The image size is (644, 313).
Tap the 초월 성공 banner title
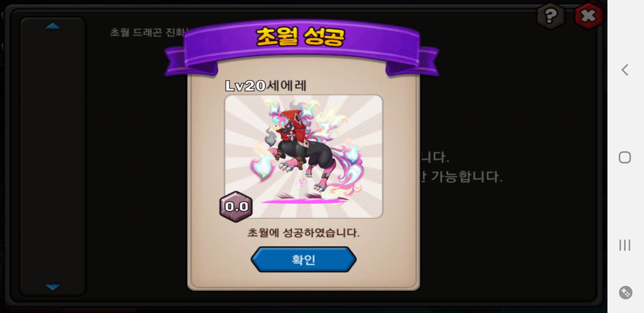click(301, 37)
